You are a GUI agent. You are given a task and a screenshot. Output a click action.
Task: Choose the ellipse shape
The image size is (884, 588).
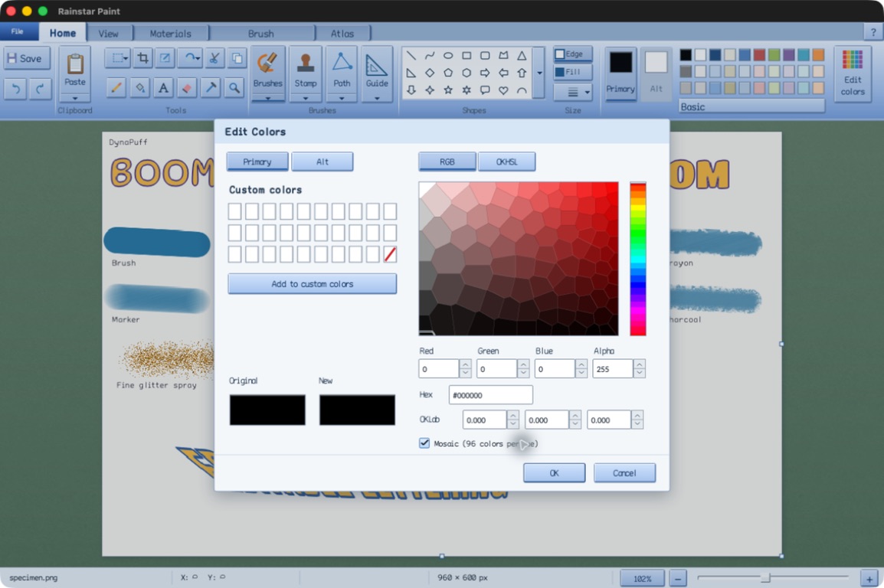pos(447,55)
